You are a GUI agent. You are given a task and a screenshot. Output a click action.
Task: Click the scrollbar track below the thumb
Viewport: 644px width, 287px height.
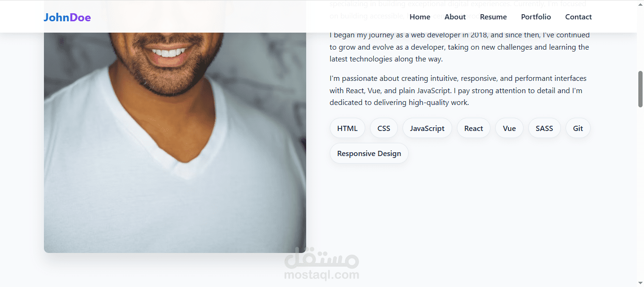point(640,199)
